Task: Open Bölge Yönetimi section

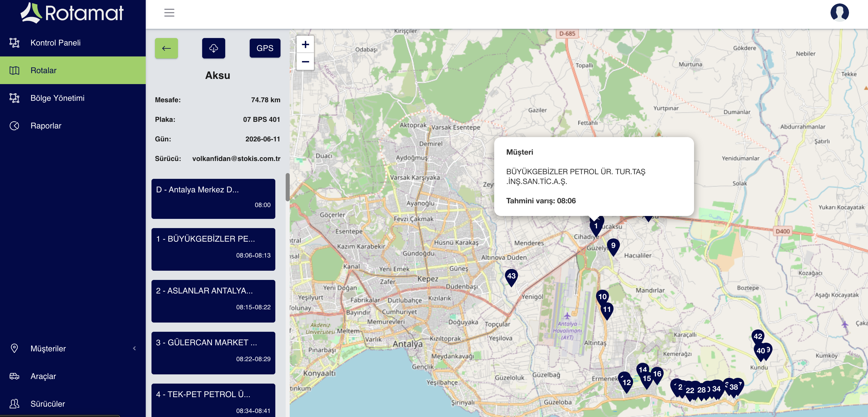Action: pyautogui.click(x=73, y=98)
